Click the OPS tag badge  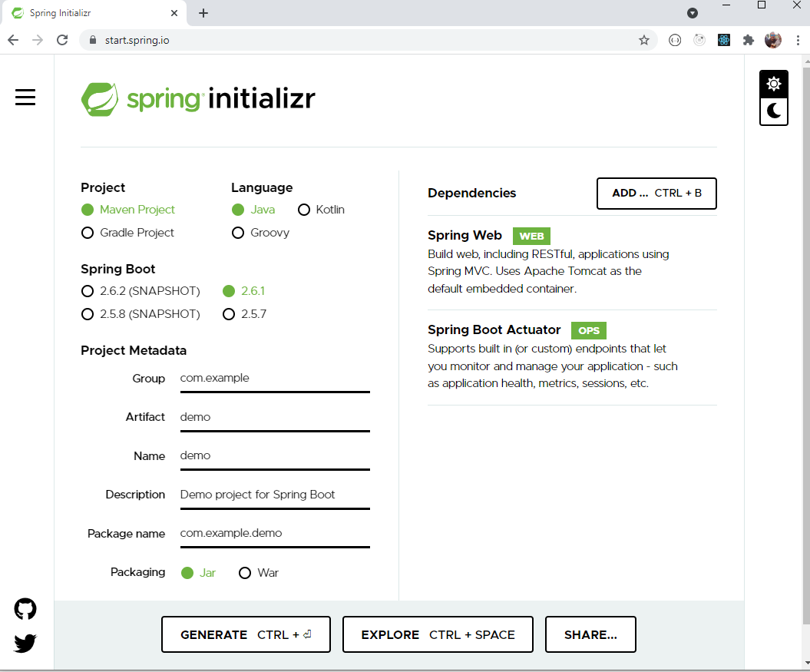point(588,331)
